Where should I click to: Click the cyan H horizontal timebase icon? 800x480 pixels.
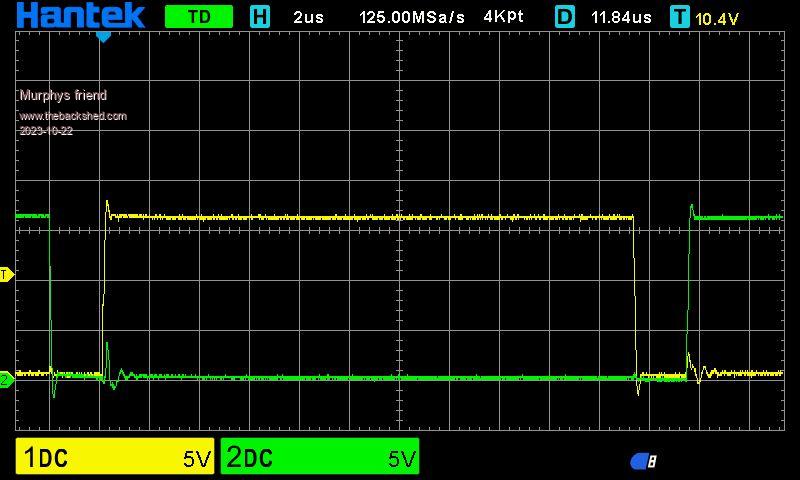260,16
